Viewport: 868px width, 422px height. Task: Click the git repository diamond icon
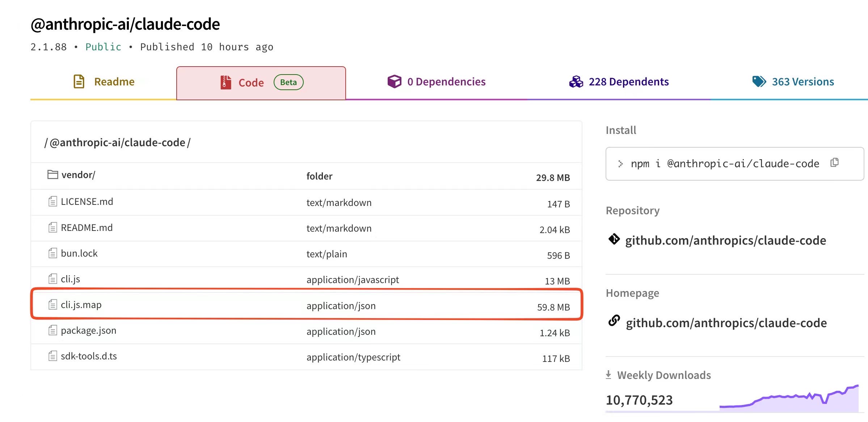click(614, 239)
